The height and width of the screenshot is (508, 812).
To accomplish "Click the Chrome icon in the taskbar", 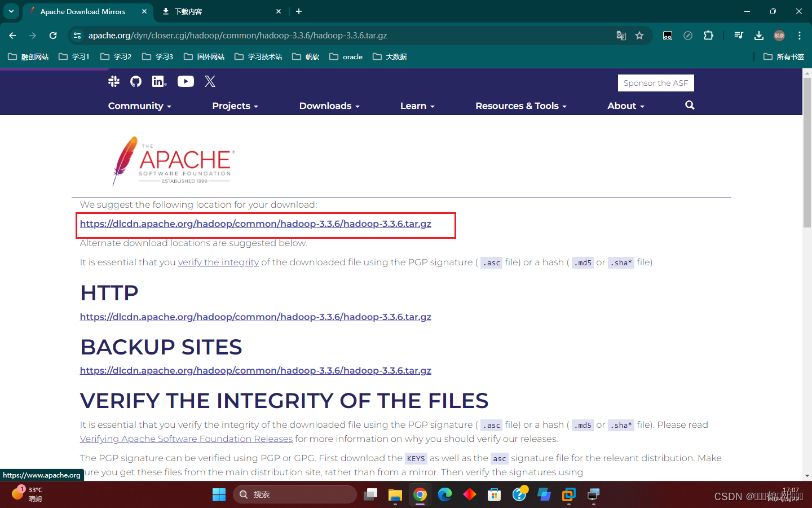I will coord(420,494).
